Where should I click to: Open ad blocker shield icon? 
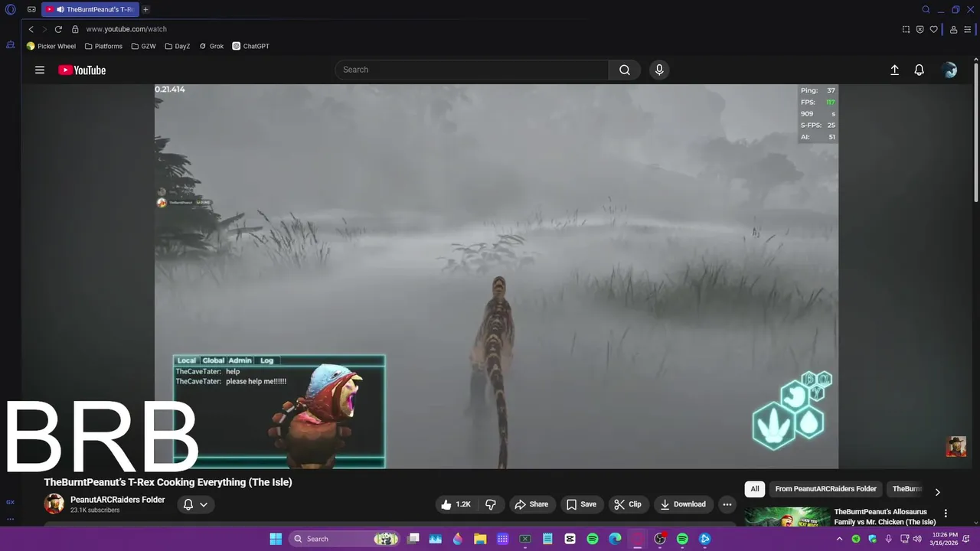coord(920,29)
